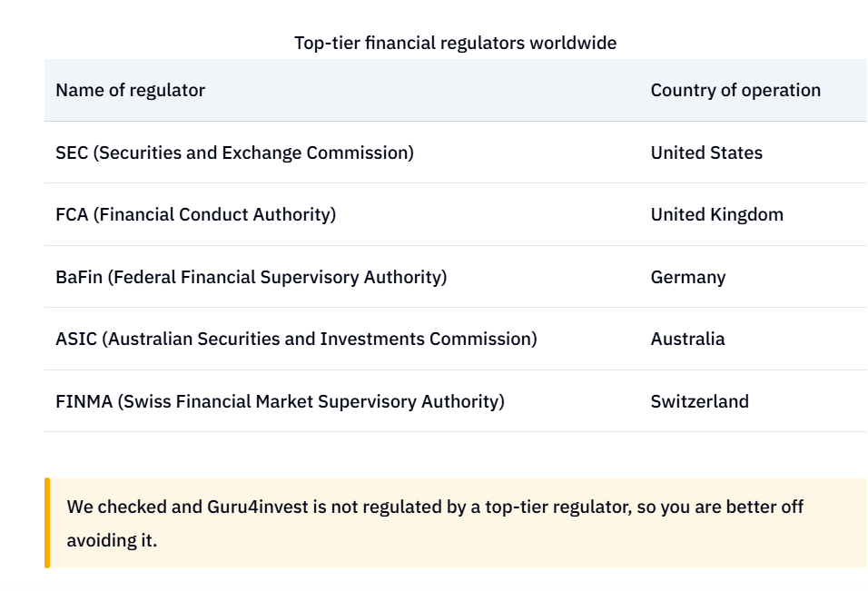Click the word 'FINMA' in the table

point(84,401)
